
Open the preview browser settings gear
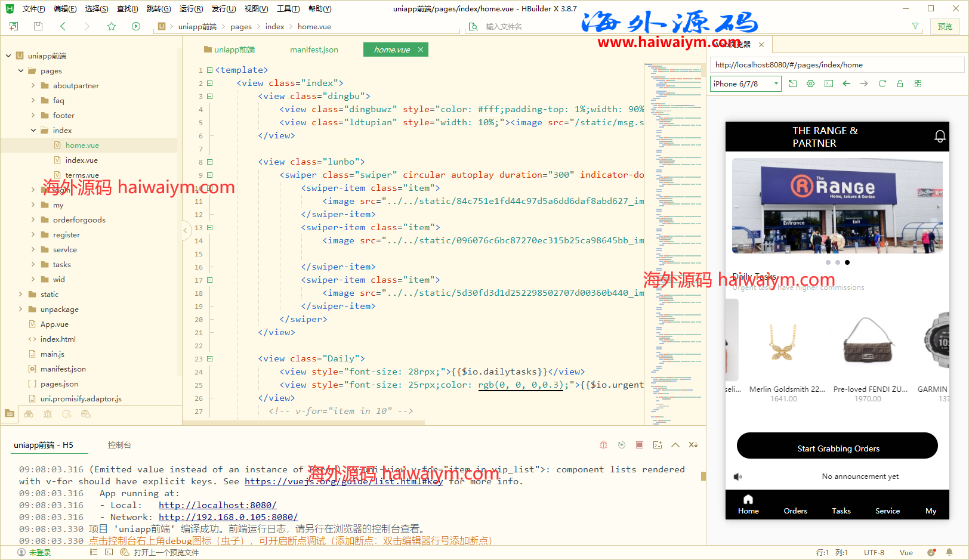click(810, 83)
